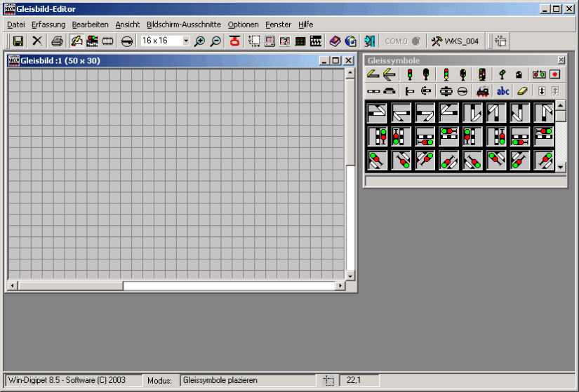Select the small green semaphore signal category
The height and width of the screenshot is (392, 579).
[502, 74]
